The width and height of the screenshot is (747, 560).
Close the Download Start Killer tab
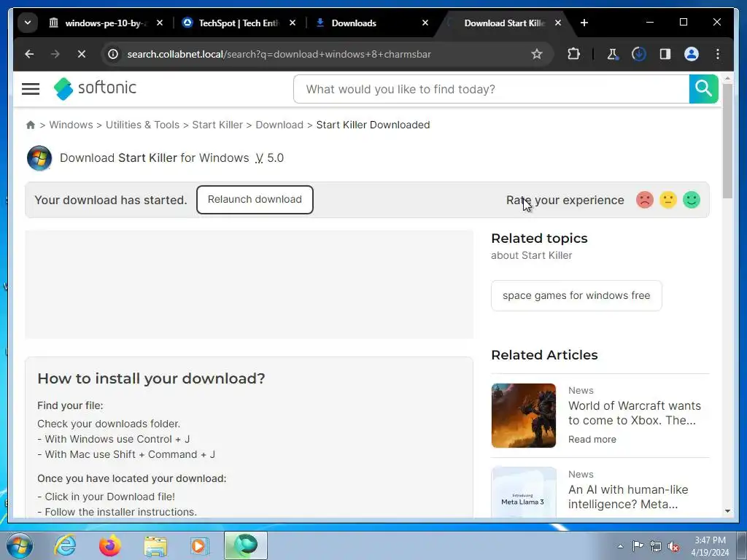pos(558,23)
